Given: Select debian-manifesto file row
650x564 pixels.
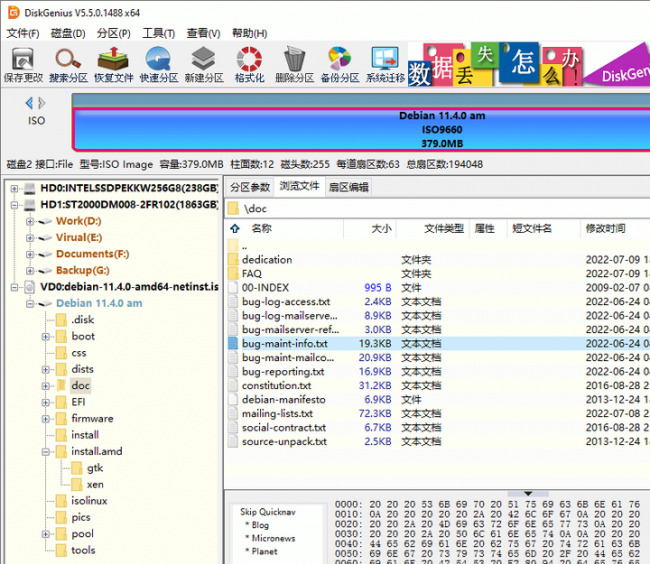Looking at the screenshot, I should coord(439,399).
